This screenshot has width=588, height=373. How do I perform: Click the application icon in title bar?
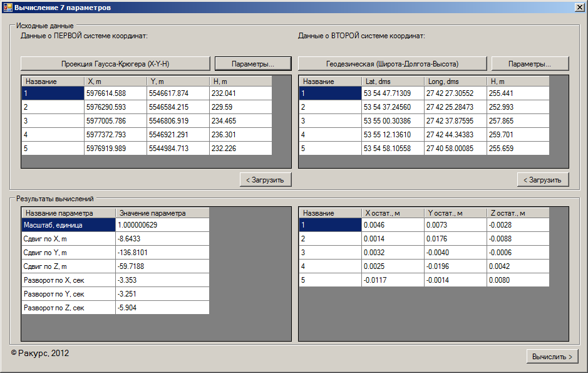8,7
